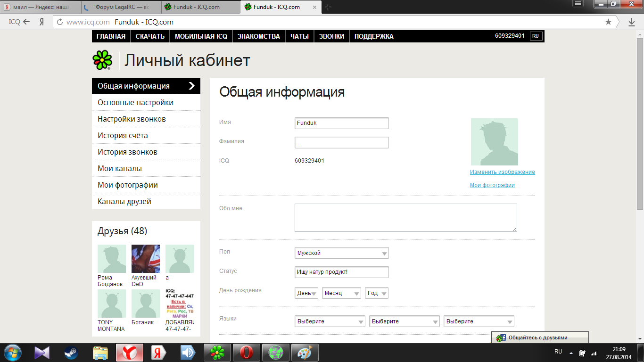Viewport: 644px width, 362px height.
Task: Click the profile avatar image
Action: click(495, 142)
